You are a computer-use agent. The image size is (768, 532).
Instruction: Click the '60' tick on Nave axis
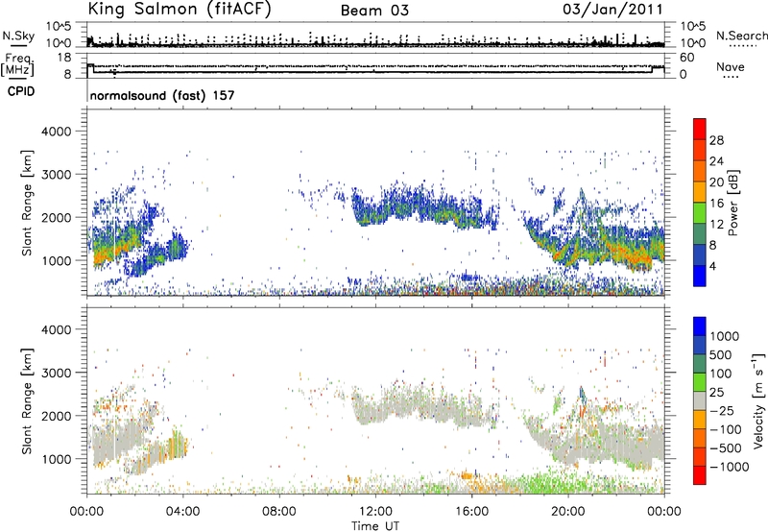[x=687, y=58]
